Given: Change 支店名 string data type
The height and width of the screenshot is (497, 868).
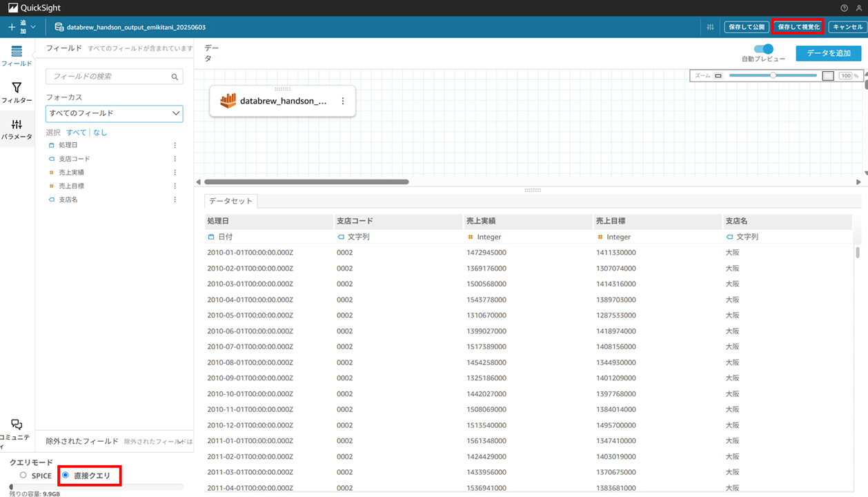Looking at the screenshot, I should [x=742, y=237].
